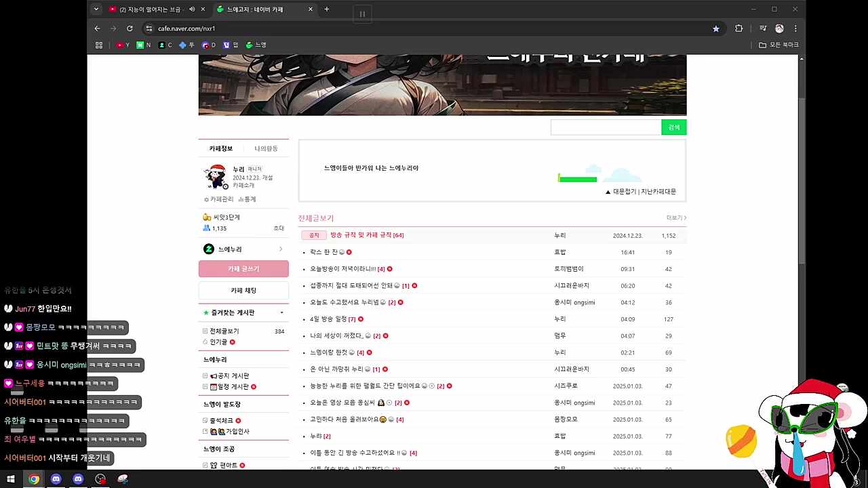Open the bookmark labeled 투

[x=186, y=45]
